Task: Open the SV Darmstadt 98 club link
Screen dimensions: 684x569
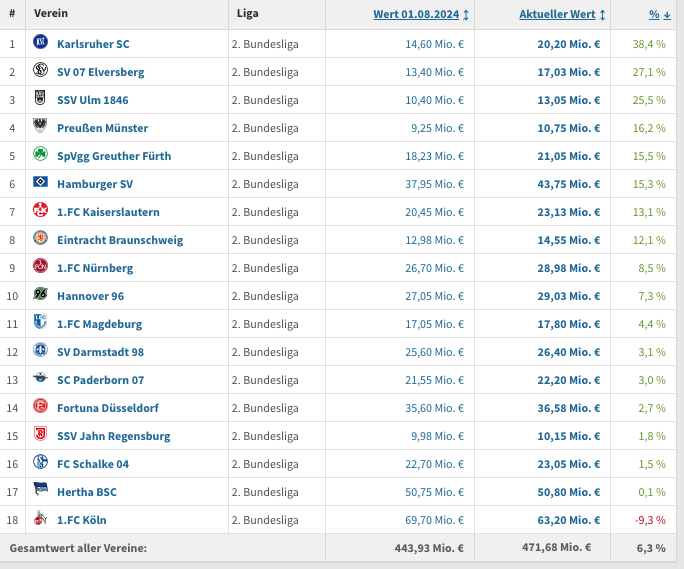Action: coord(100,352)
